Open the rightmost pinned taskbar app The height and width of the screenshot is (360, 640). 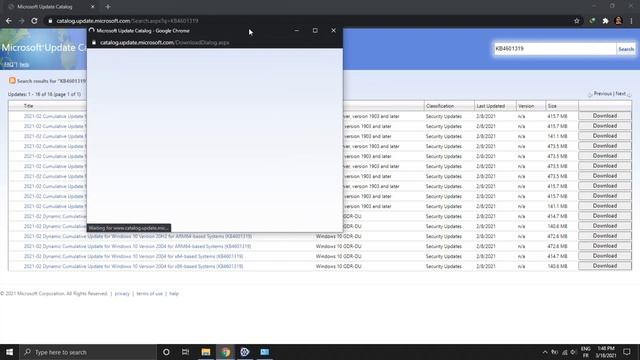click(x=264, y=352)
